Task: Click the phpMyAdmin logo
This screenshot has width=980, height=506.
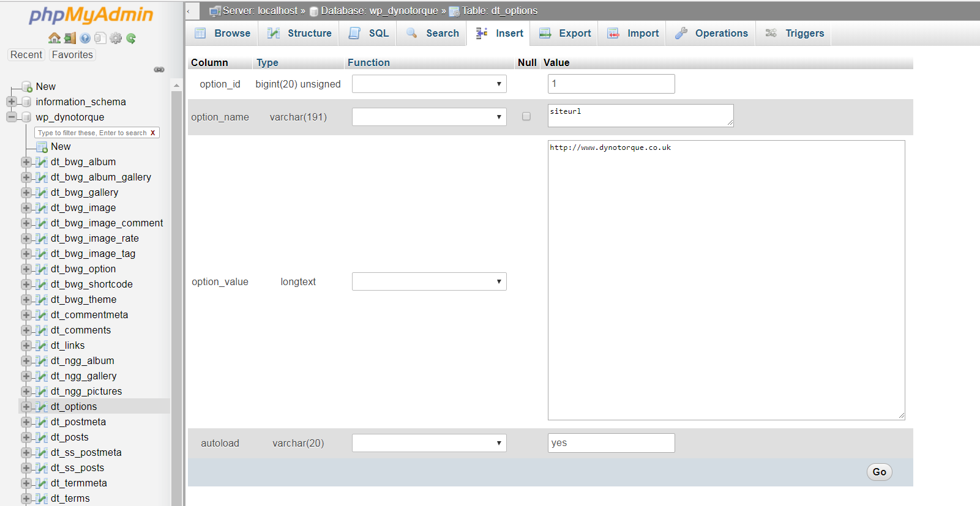Action: [91, 15]
